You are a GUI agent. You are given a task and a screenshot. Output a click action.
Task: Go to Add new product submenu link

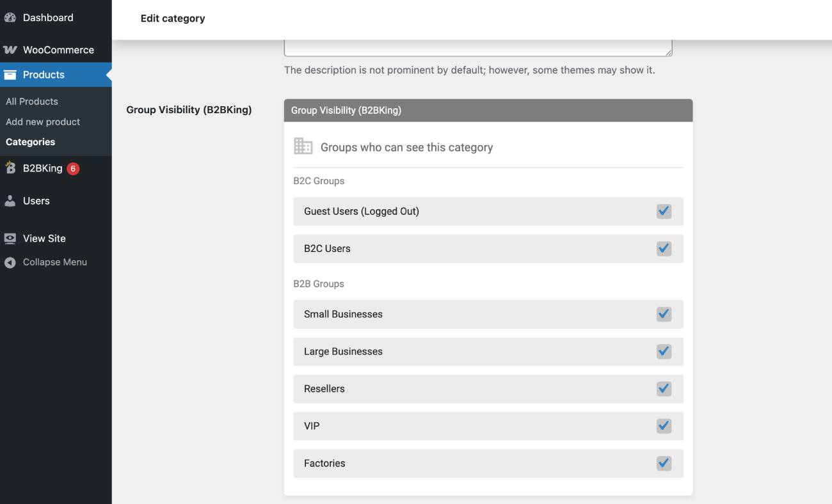pos(43,122)
